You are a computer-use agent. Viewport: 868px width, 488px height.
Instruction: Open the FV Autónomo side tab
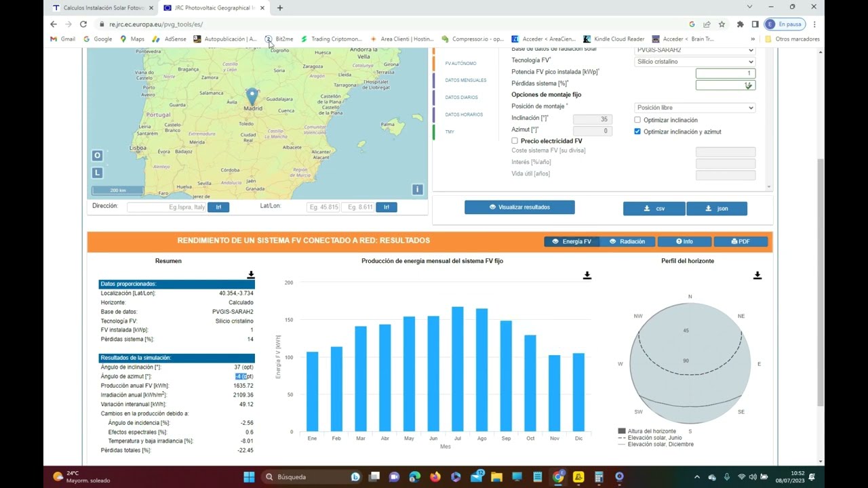[460, 64]
